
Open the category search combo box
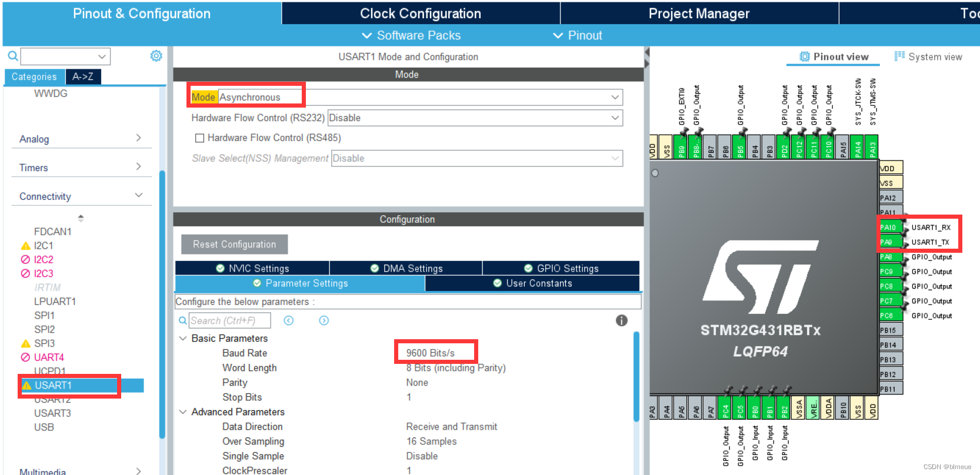coord(65,56)
